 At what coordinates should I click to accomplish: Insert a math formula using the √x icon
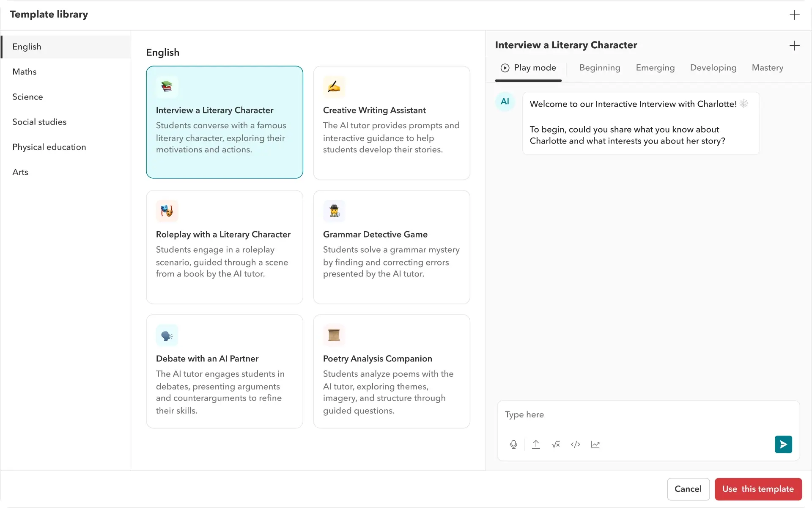point(555,444)
